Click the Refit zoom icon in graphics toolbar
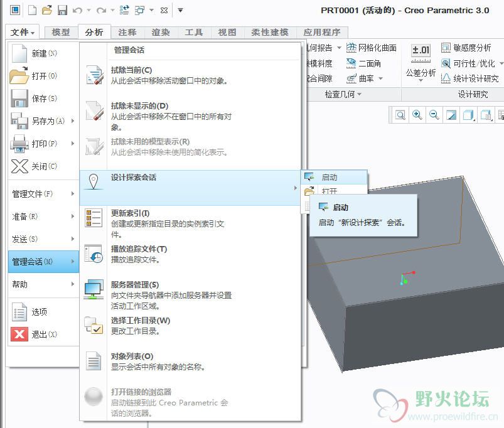Image resolution: width=504 pixels, height=428 pixels. pos(400,115)
